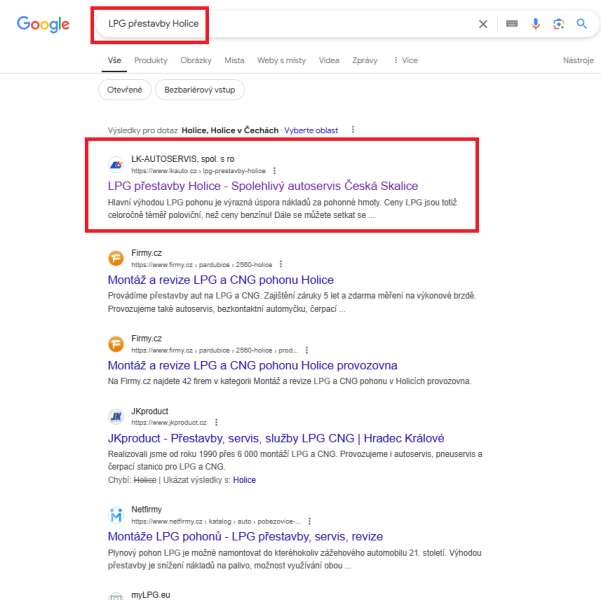Switch to Weby s místy tab
This screenshot has width=601, height=600.
pos(281,60)
